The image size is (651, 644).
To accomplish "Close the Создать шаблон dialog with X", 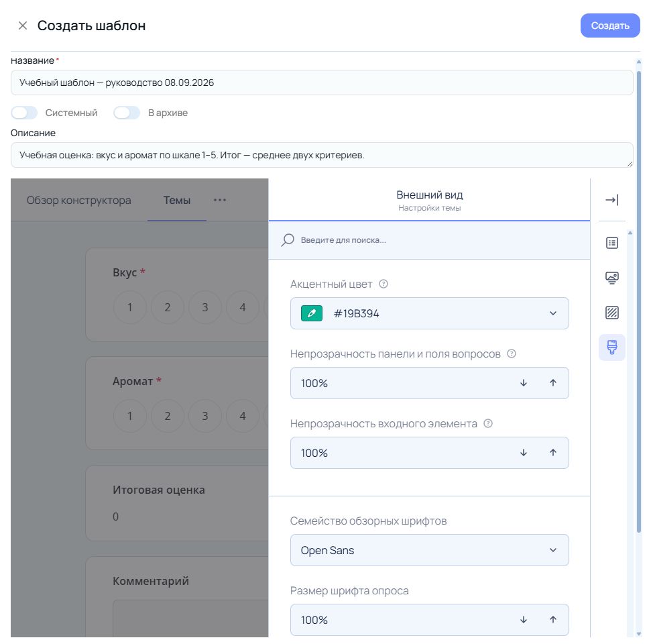I will (x=23, y=25).
